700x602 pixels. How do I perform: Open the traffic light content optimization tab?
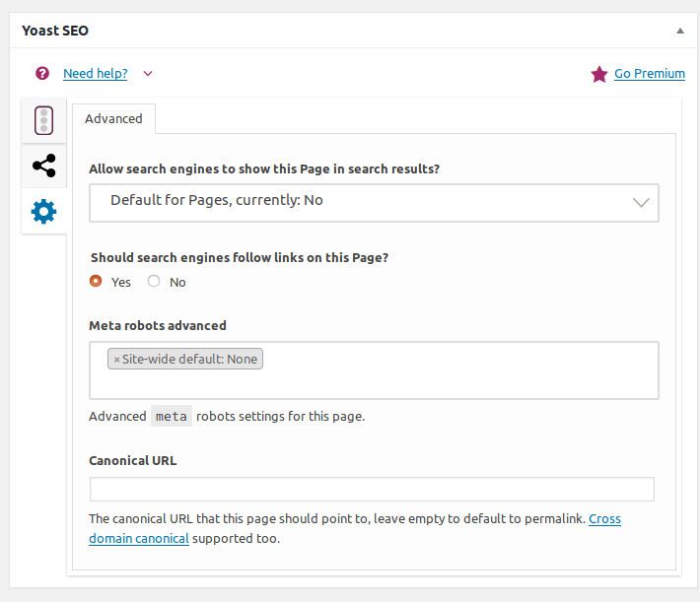pyautogui.click(x=43, y=120)
